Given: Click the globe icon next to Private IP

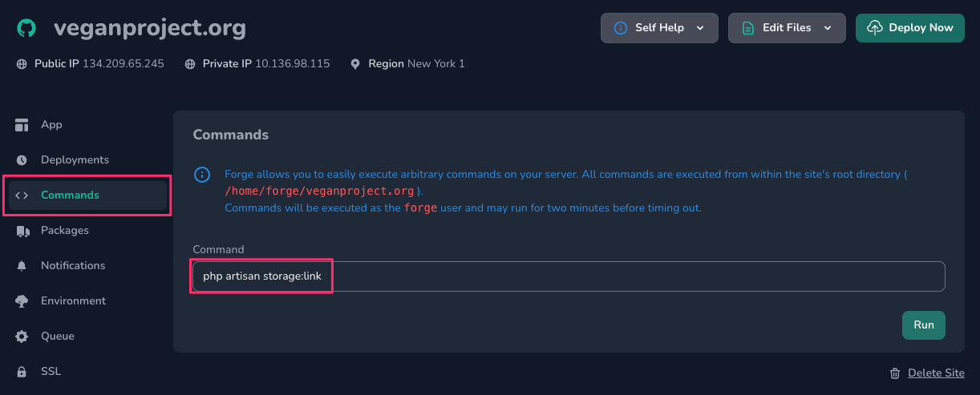Looking at the screenshot, I should (x=190, y=64).
